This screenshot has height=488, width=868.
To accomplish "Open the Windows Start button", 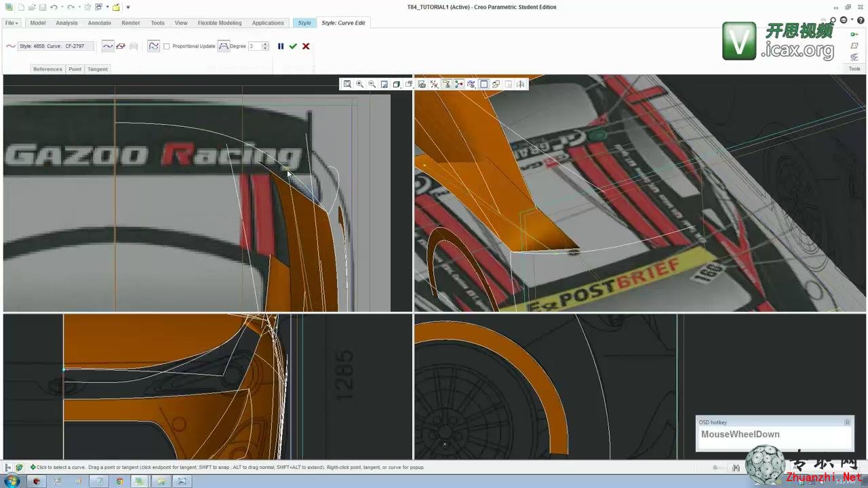I will [x=11, y=481].
